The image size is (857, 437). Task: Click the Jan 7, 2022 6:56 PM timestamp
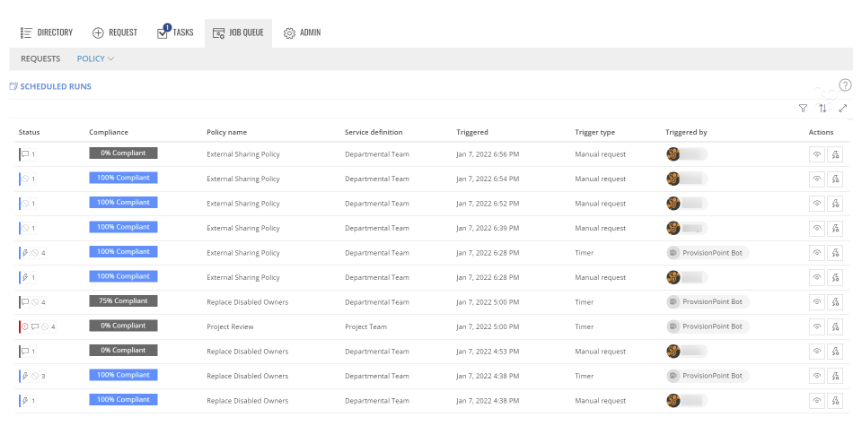pyautogui.click(x=488, y=155)
